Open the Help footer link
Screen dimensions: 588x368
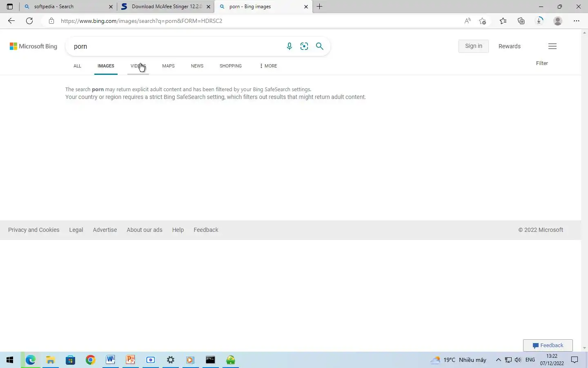pyautogui.click(x=178, y=230)
